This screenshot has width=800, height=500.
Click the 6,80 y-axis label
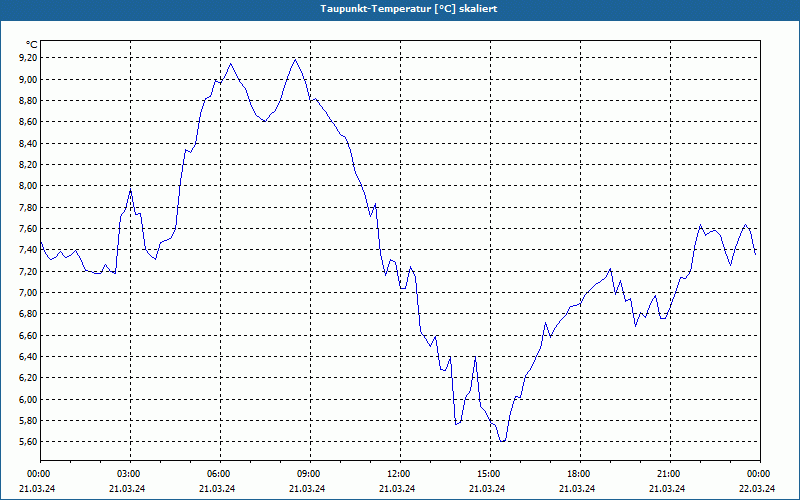[29, 314]
